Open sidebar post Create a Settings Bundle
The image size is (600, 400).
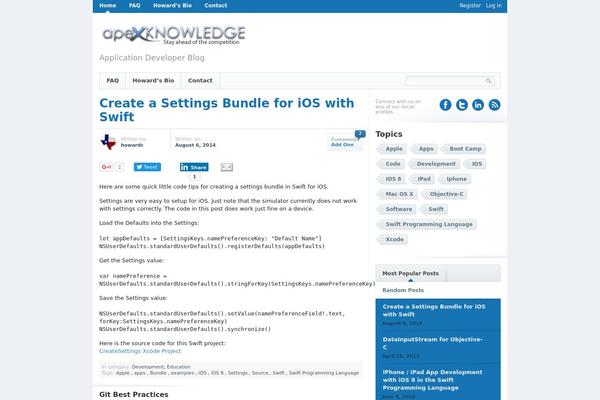pos(434,310)
